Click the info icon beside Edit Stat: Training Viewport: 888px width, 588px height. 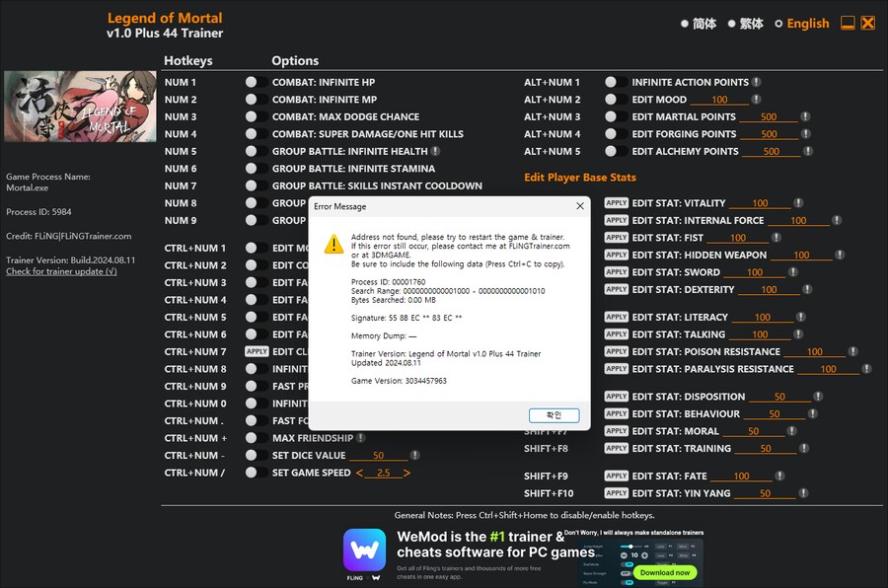[803, 448]
